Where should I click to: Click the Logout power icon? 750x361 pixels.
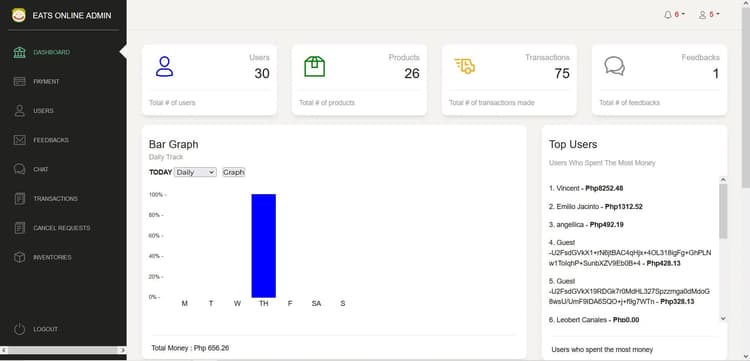tap(19, 329)
